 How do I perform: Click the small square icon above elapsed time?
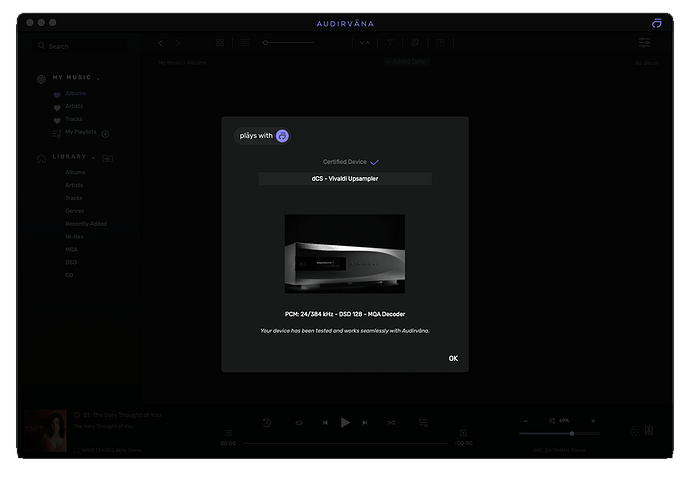(x=228, y=433)
